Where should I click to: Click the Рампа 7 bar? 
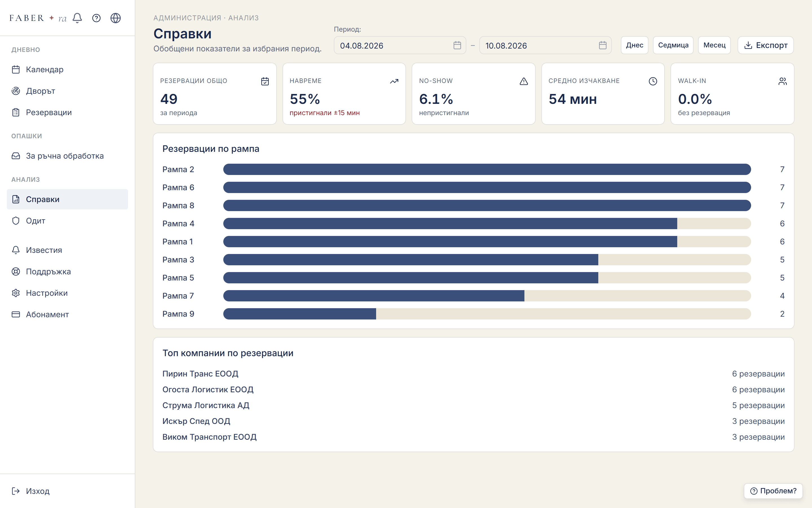[487, 296]
